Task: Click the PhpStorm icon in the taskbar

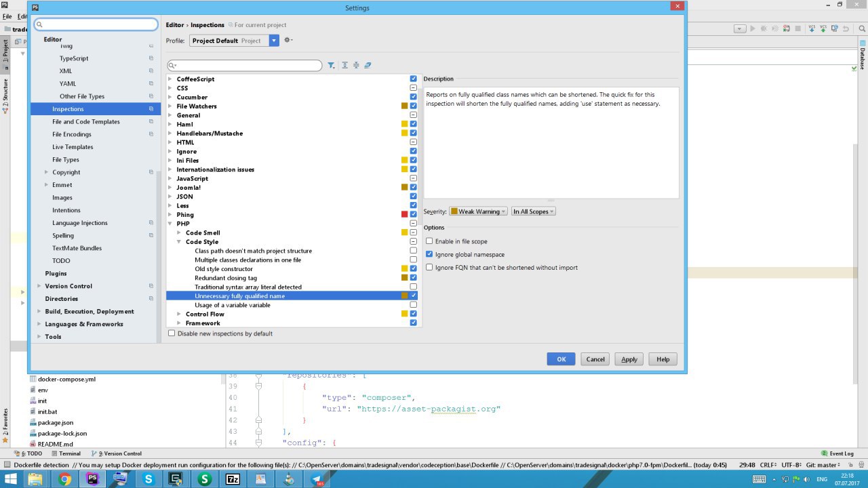Action: click(92, 479)
